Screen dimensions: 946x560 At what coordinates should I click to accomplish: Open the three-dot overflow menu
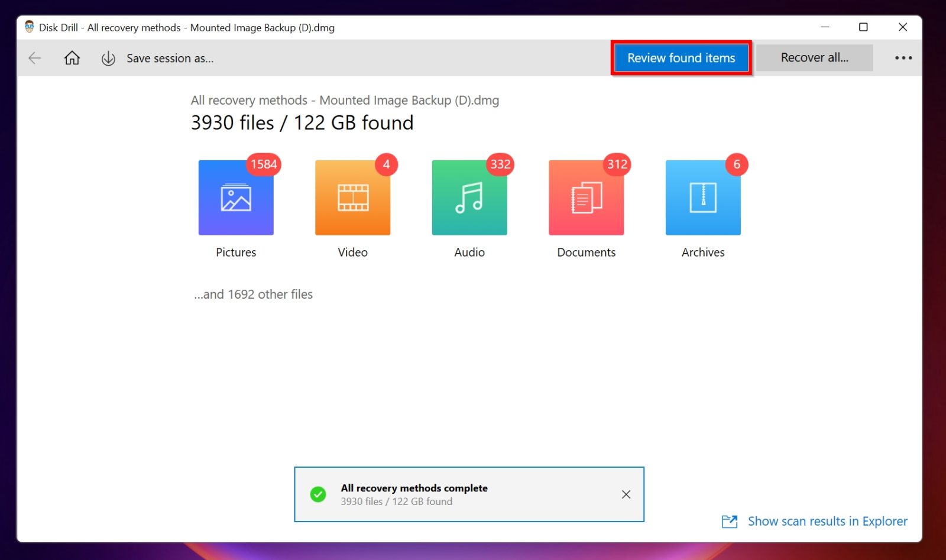(903, 57)
